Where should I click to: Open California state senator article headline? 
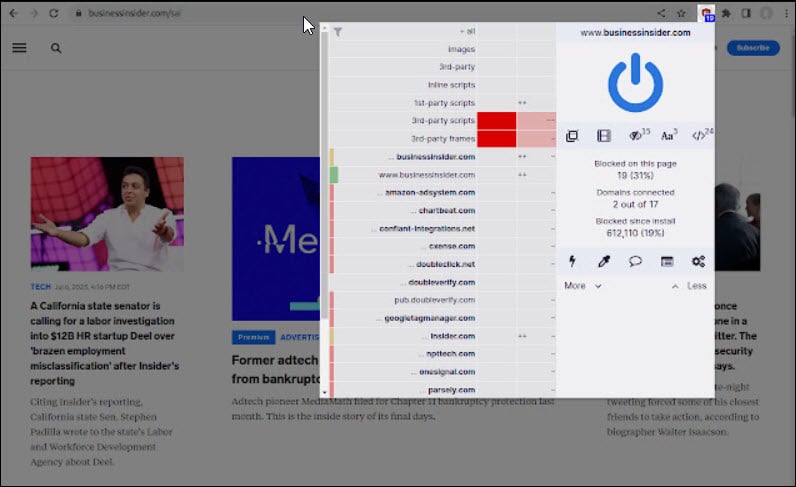click(x=105, y=343)
